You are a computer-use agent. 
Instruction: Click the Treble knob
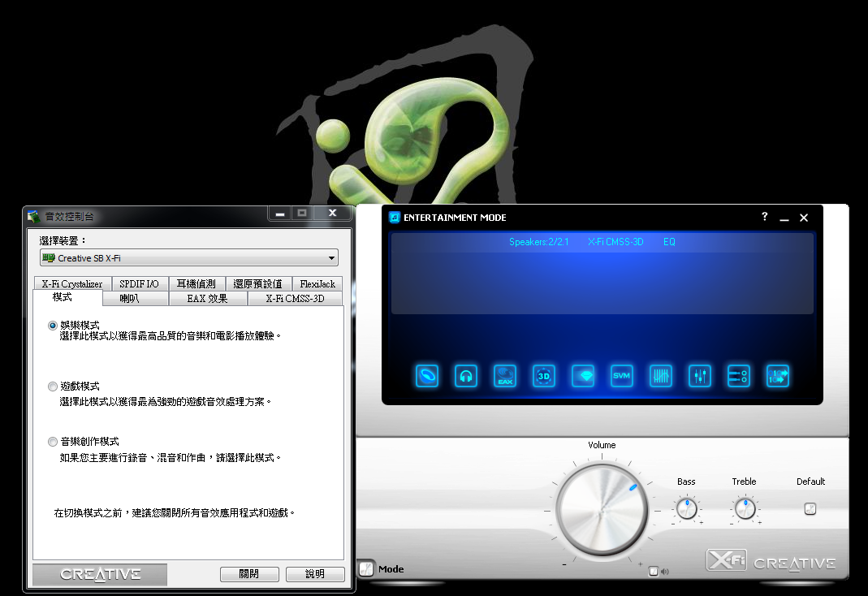[x=745, y=508]
